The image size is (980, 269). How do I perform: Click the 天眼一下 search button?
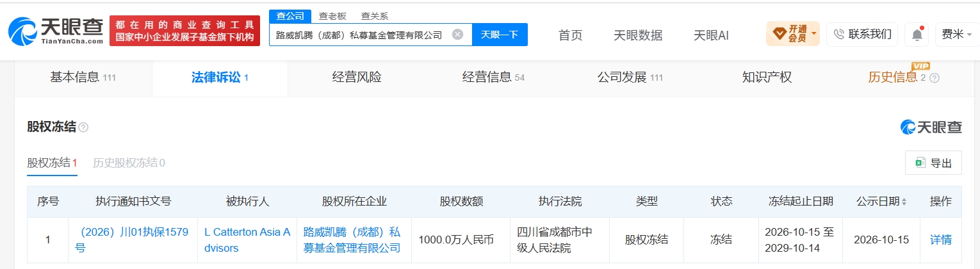[x=500, y=35]
